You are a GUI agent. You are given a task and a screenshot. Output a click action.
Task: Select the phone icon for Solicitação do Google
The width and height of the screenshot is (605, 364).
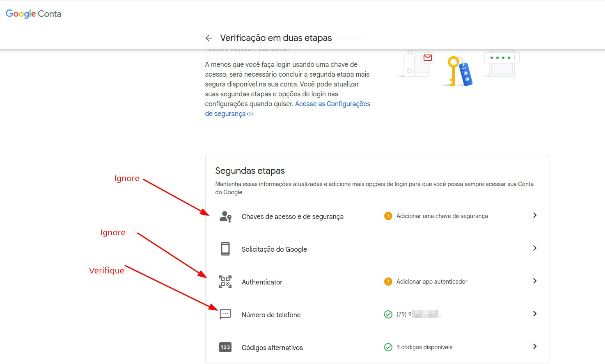(x=225, y=249)
